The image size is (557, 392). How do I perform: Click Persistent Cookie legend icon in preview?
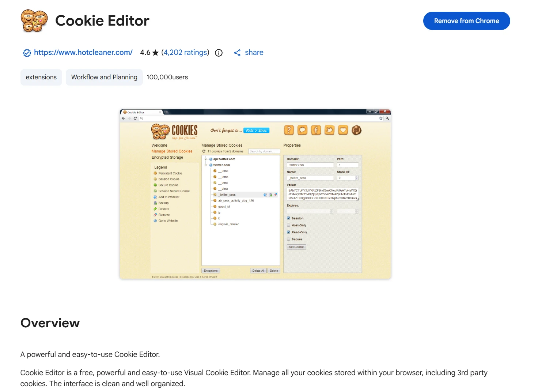[155, 173]
